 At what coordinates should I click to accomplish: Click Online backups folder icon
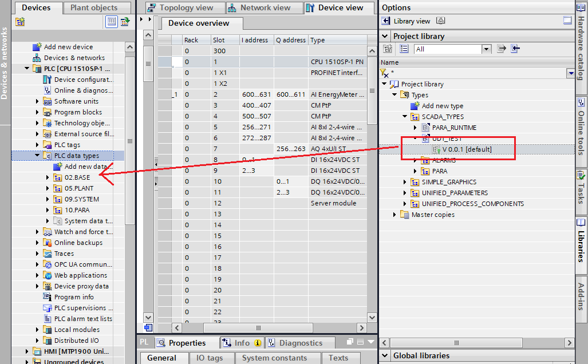tap(48, 243)
